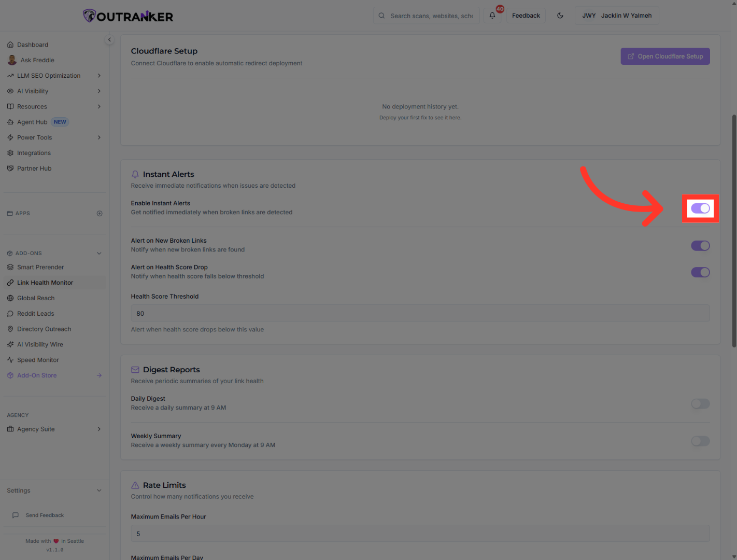Expand the AI Visibility submenu
This screenshot has height=560, width=737.
point(99,91)
